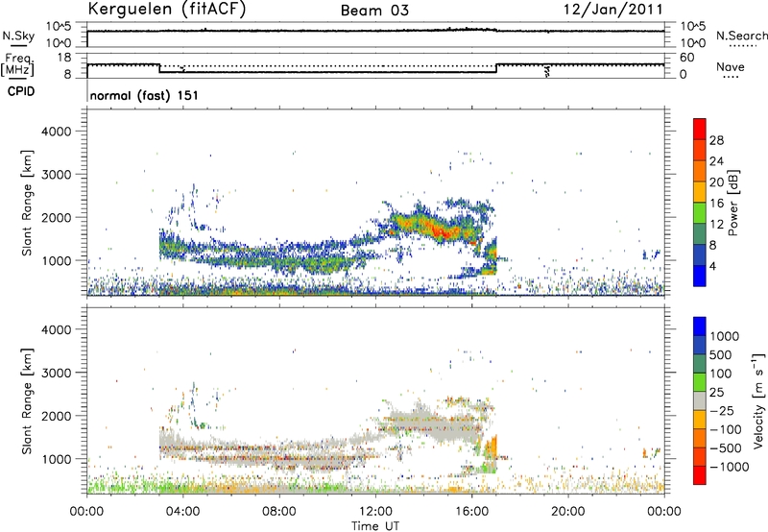Click the CPID label
Viewport: 768px width, 532px height.
pos(21,91)
